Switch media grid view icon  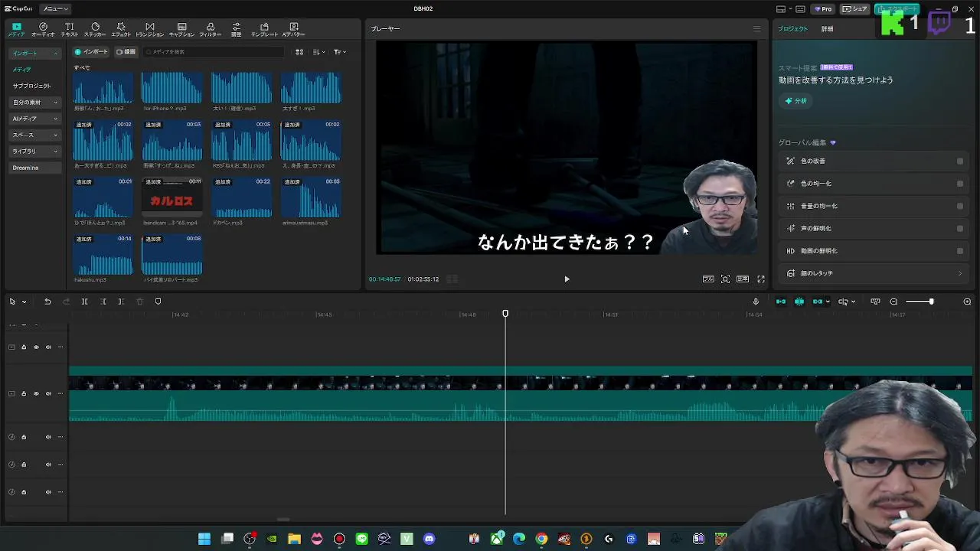pos(299,52)
